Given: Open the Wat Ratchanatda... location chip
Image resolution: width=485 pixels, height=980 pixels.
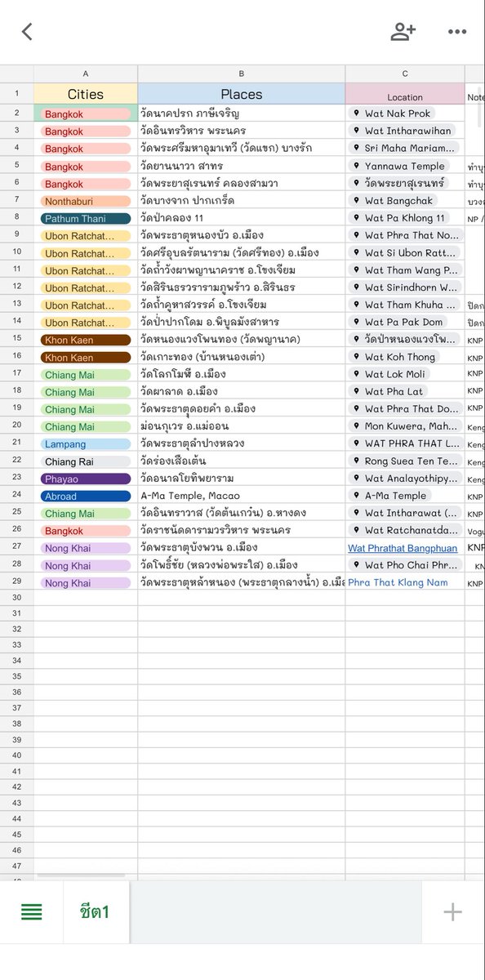Looking at the screenshot, I should point(404,531).
